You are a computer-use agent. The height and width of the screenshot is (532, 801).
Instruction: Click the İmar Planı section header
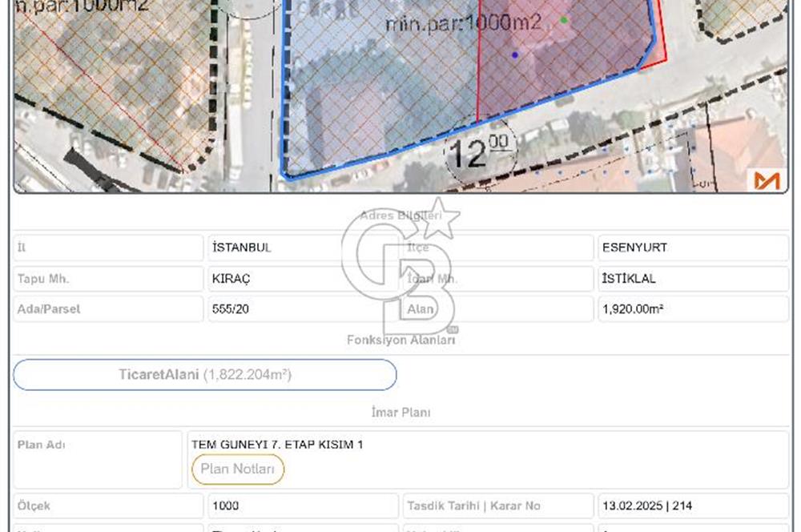(x=400, y=413)
